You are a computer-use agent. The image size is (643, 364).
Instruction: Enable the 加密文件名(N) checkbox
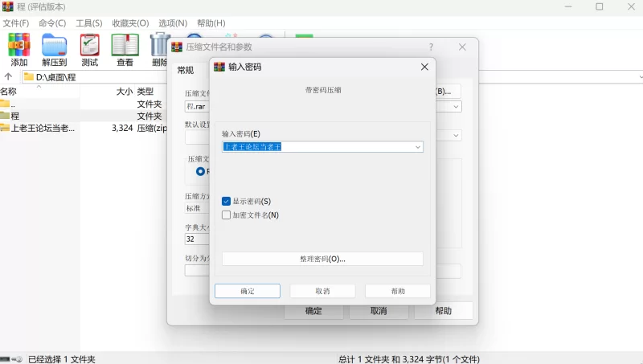point(227,215)
